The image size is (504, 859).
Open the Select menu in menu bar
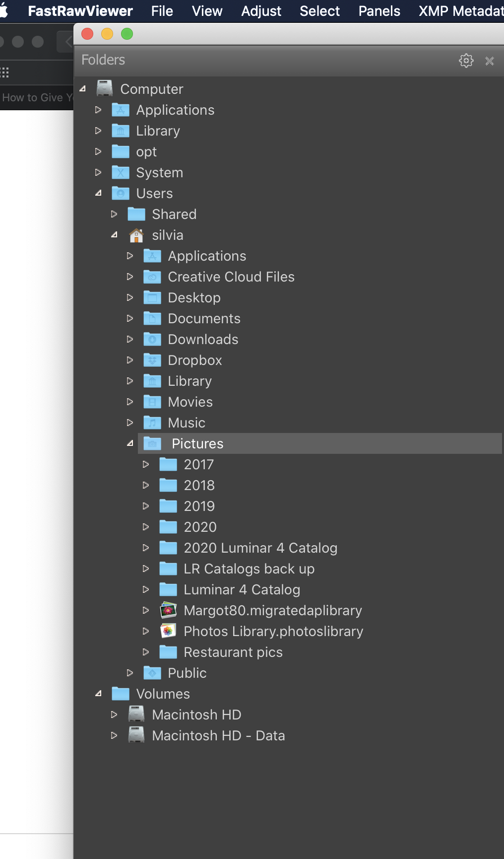(319, 11)
